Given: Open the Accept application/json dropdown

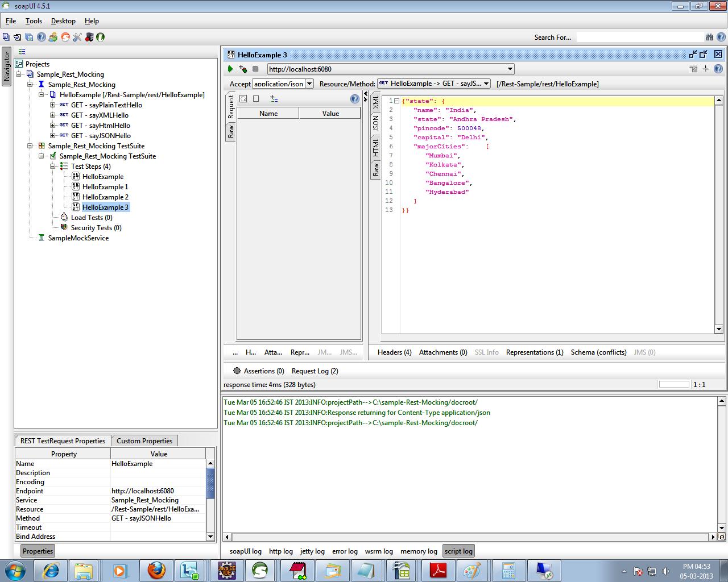Looking at the screenshot, I should pos(309,84).
